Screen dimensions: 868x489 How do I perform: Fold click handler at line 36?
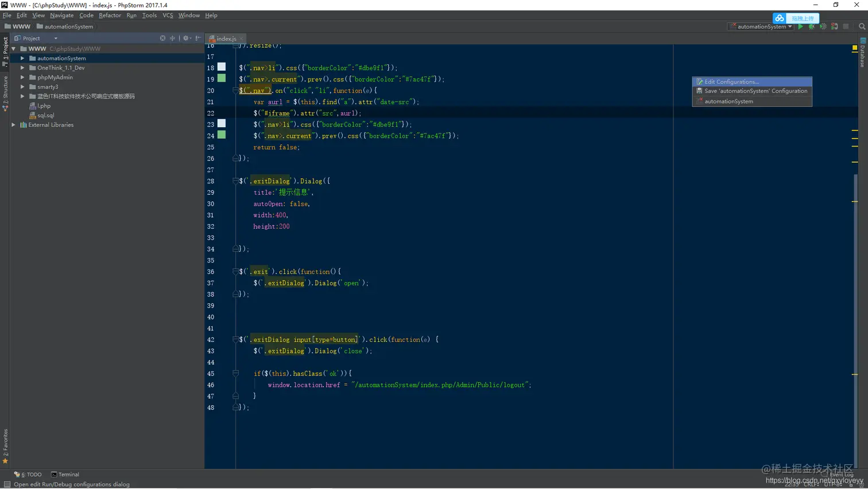point(235,272)
